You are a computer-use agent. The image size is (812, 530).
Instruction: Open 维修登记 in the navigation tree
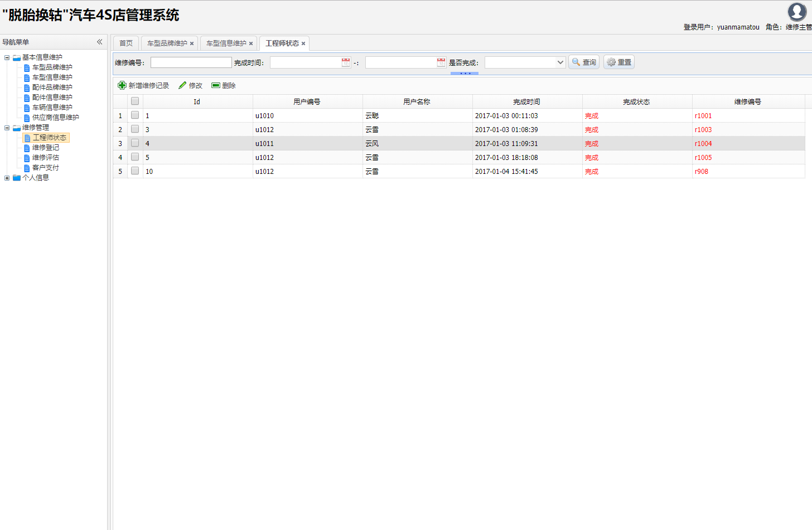coord(45,148)
